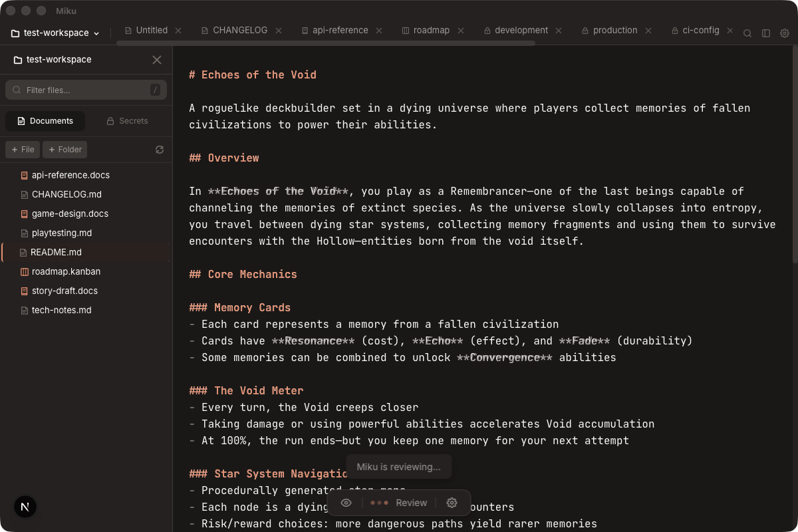The height and width of the screenshot is (532, 798).
Task: Switch to the Secrets section
Action: (x=127, y=121)
